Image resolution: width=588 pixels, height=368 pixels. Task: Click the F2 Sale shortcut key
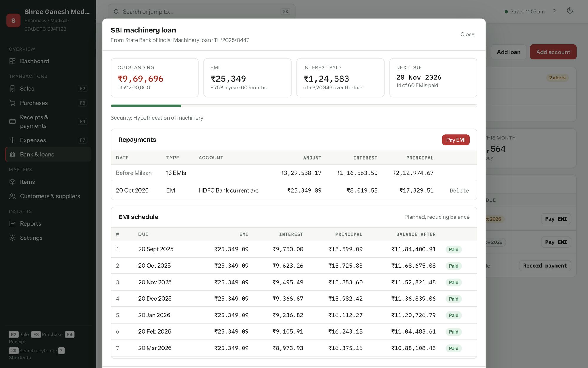pyautogui.click(x=14, y=334)
